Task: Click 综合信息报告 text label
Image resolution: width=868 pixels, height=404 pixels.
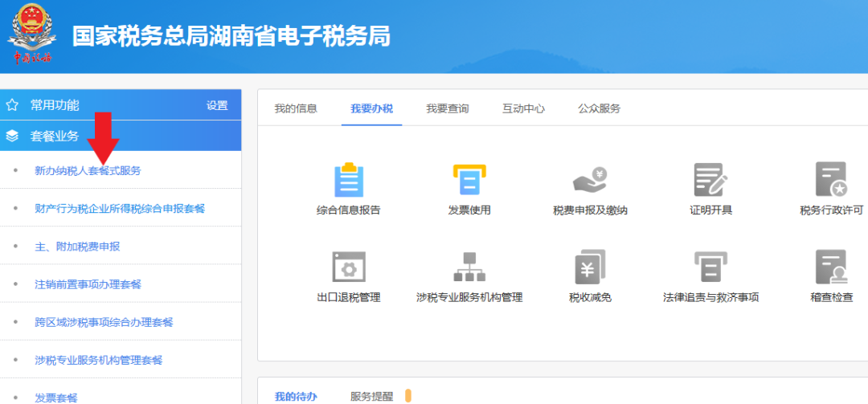Action: pos(349,210)
